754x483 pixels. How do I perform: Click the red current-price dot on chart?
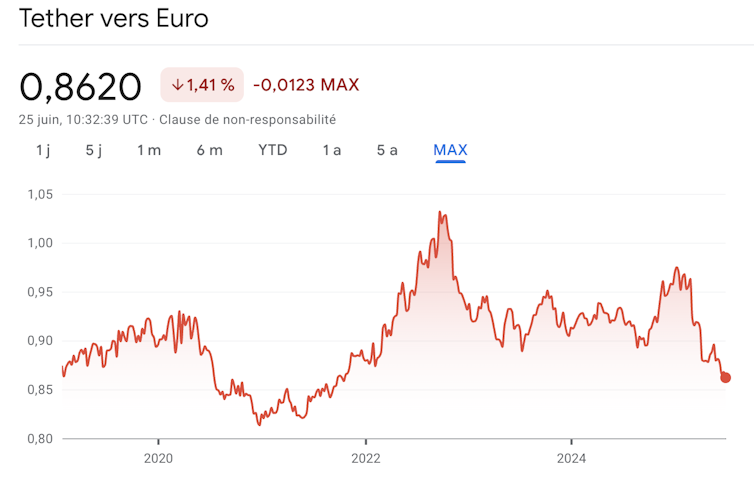pos(725,377)
